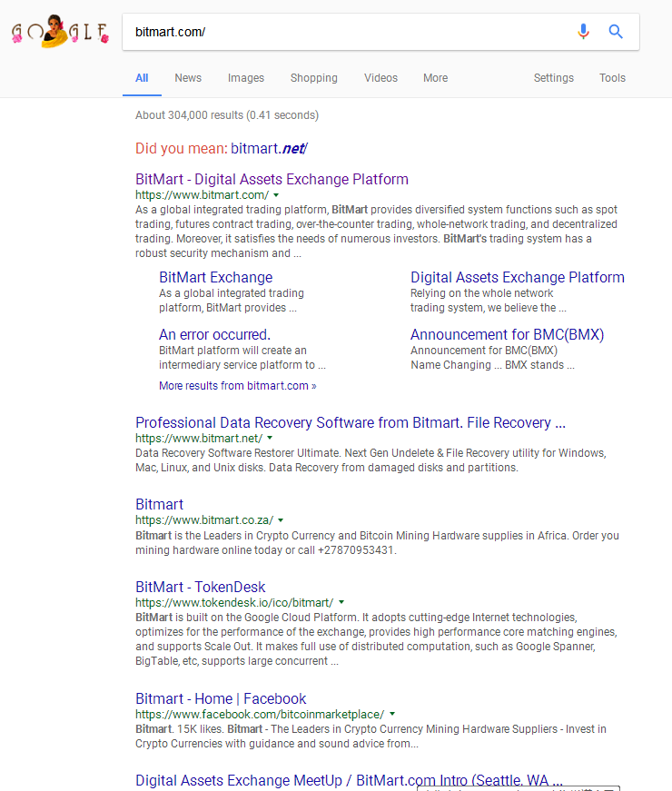
Task: Open the More search menu
Action: tap(435, 78)
